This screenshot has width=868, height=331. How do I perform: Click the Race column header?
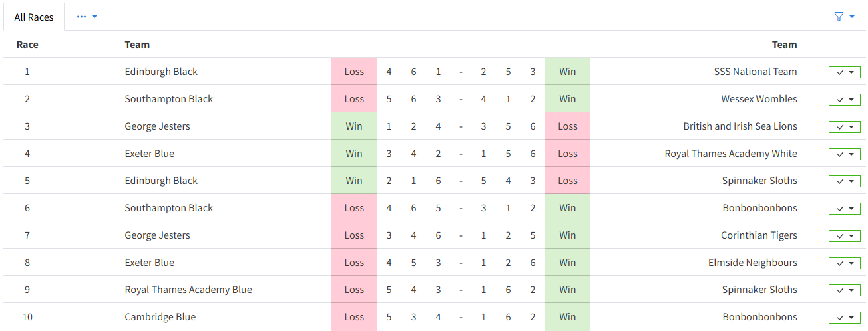click(x=27, y=45)
